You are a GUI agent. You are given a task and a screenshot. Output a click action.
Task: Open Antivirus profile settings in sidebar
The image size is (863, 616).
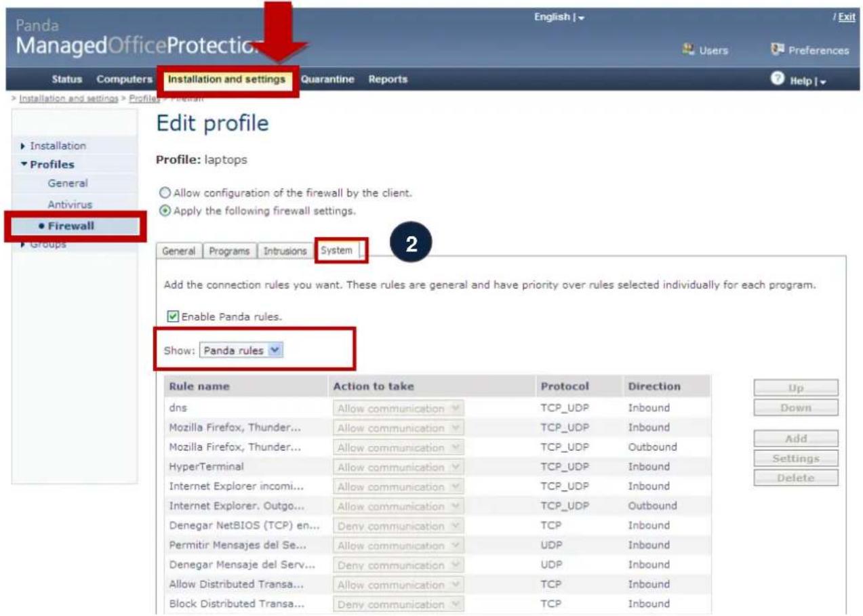click(71, 204)
